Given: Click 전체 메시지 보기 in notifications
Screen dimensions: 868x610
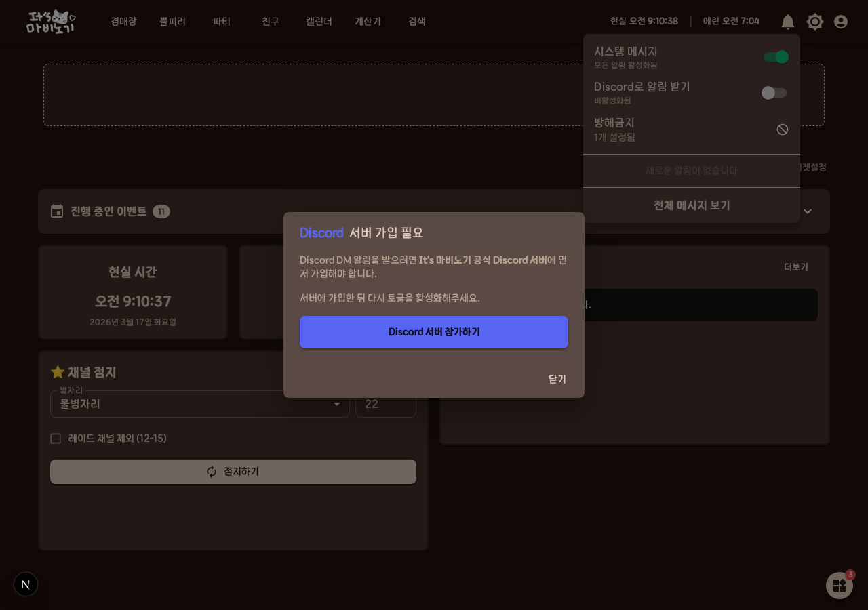Looking at the screenshot, I should tap(692, 205).
